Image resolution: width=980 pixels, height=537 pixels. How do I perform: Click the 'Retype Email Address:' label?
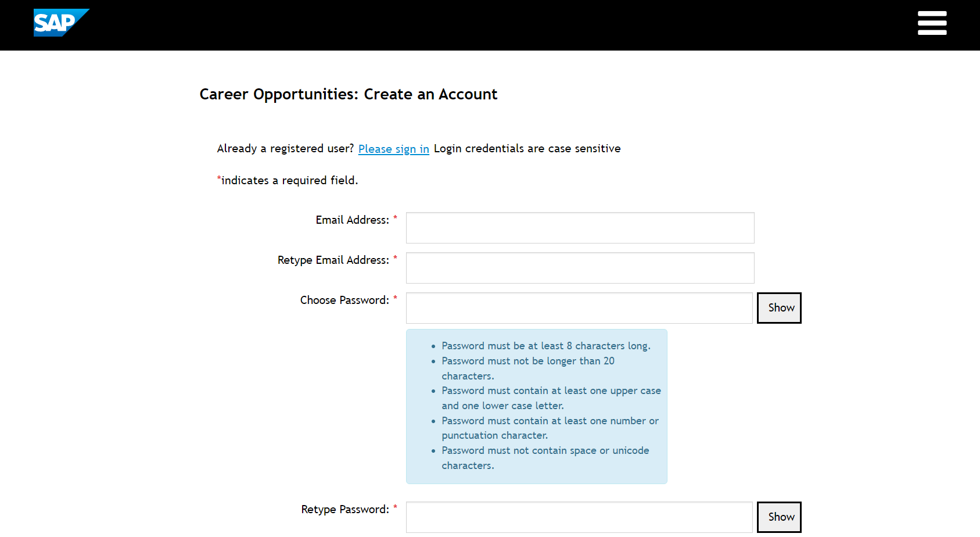(333, 260)
